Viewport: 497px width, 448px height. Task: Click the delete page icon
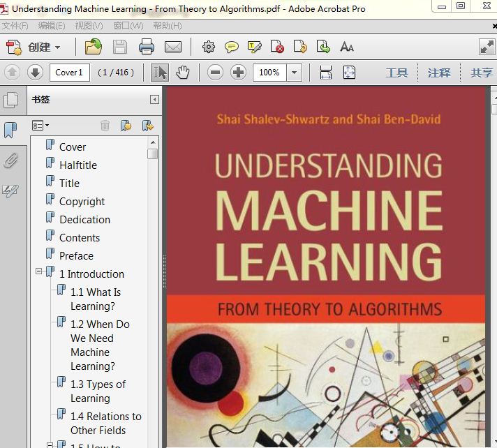pyautogui.click(x=277, y=47)
